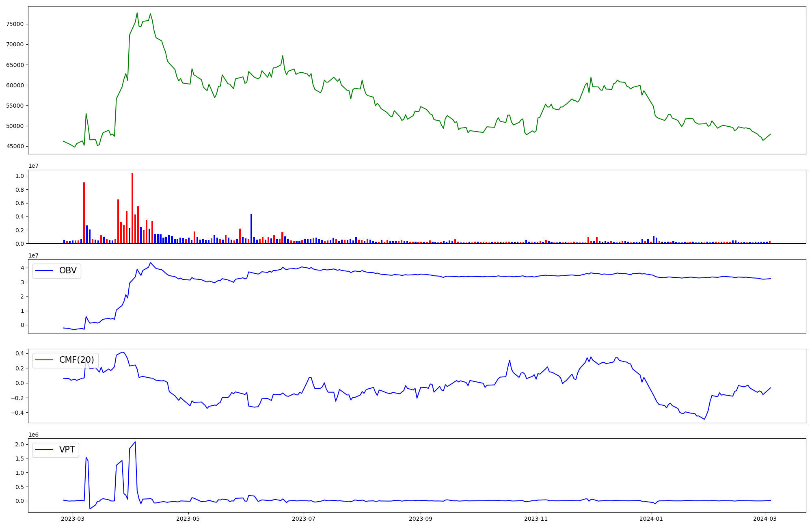The height and width of the screenshot is (528, 812).
Task: Select the 2024-01 x-axis date label
Action: coord(651,519)
